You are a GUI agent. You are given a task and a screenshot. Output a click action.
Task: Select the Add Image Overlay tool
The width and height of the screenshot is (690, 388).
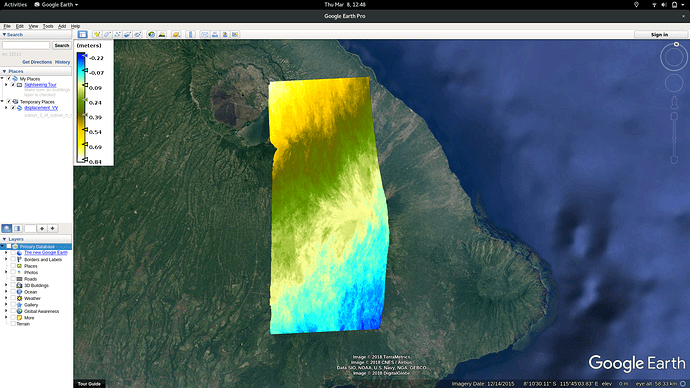pyautogui.click(x=127, y=34)
